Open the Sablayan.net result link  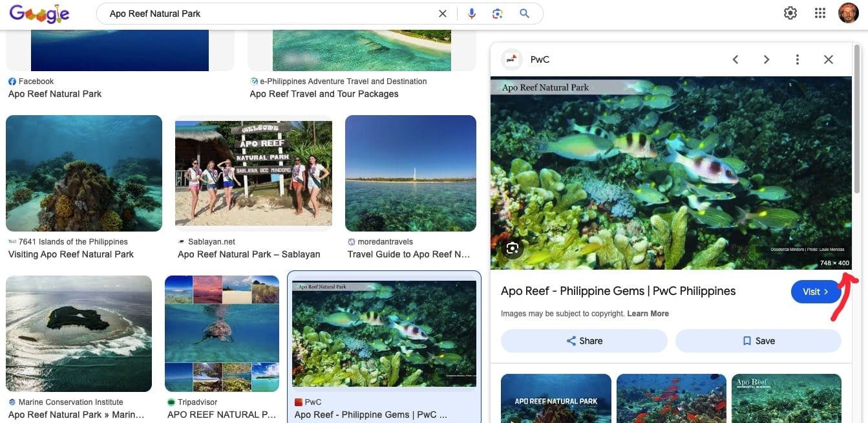pyautogui.click(x=249, y=254)
